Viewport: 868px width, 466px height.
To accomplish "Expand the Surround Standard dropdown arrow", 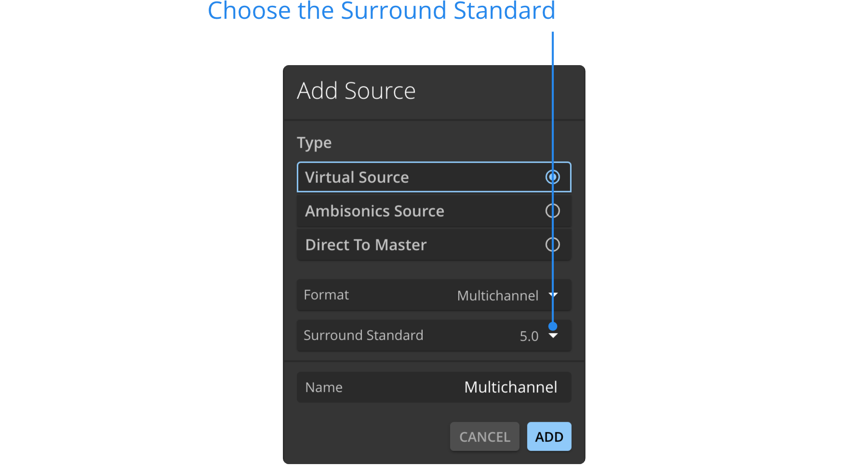I will tap(553, 336).
